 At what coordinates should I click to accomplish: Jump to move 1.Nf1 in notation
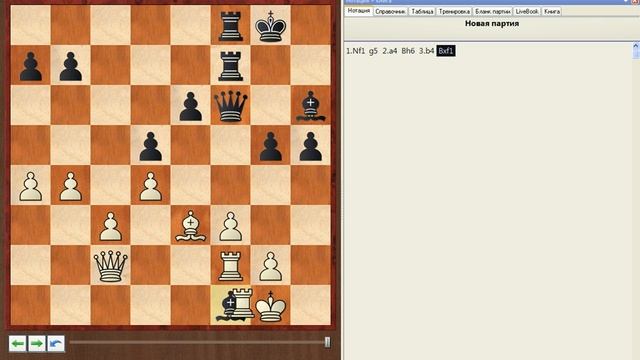point(356,51)
